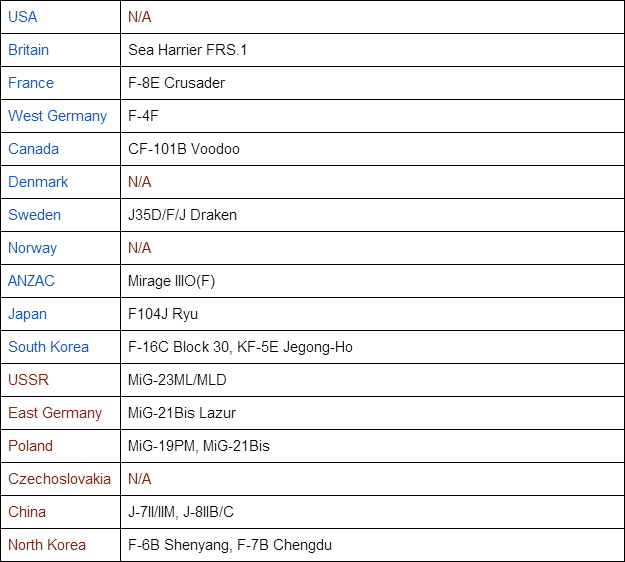Click the Poland link

[30, 446]
